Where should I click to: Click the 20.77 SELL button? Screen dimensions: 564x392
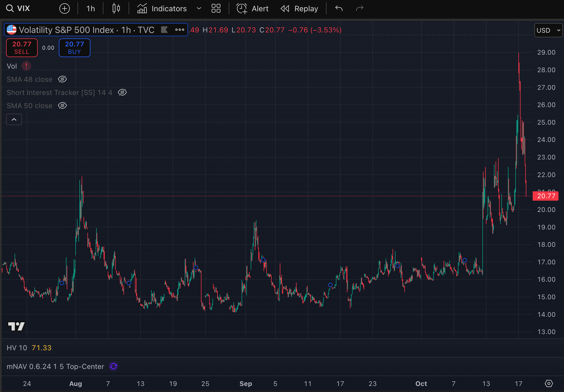pos(22,48)
